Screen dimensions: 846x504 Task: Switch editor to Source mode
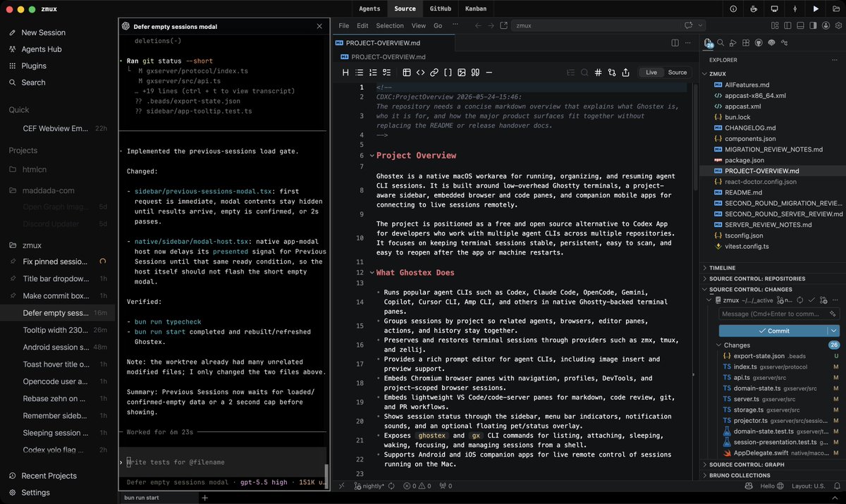(678, 72)
